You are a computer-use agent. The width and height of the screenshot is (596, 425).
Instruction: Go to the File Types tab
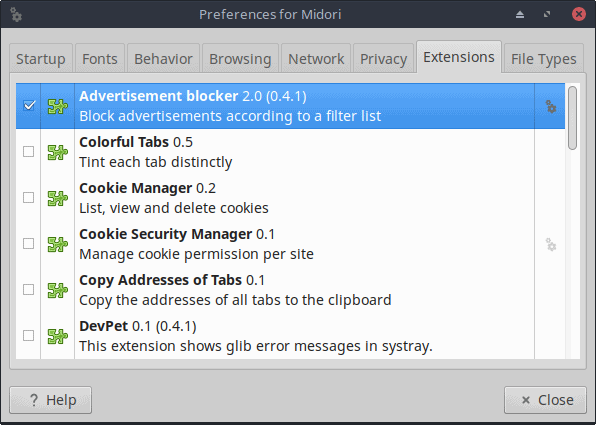544,59
